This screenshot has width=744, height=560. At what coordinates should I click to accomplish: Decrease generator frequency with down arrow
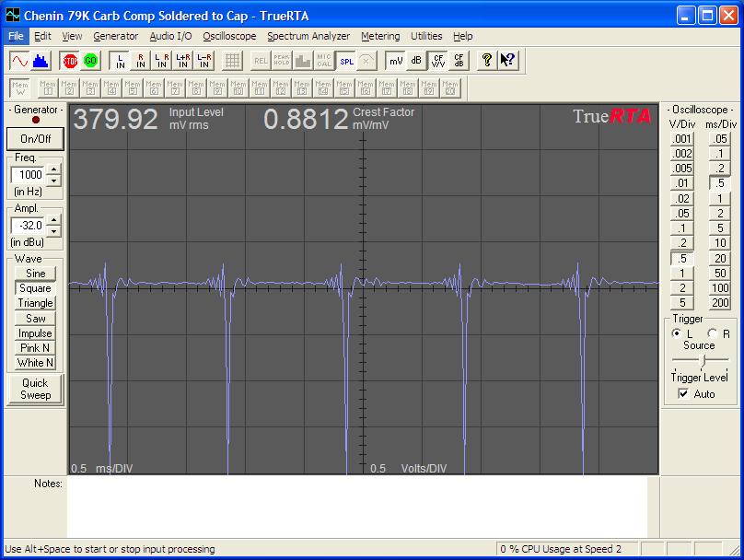[x=53, y=181]
